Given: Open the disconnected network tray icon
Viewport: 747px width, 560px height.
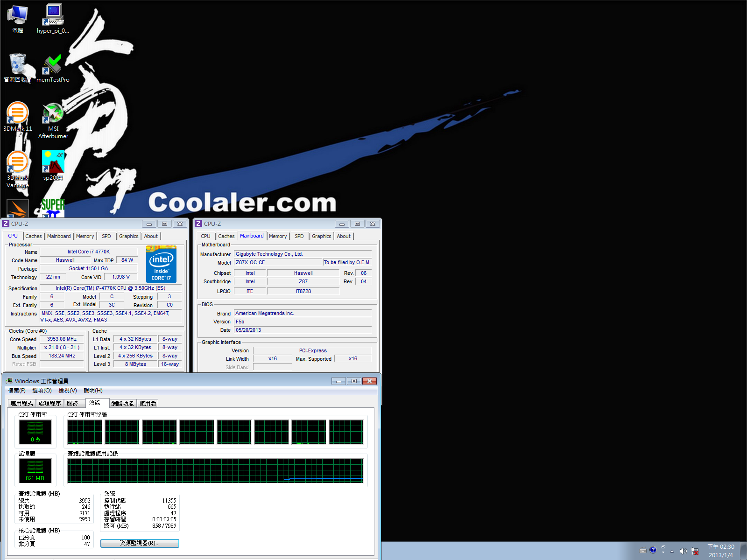Looking at the screenshot, I should click(695, 551).
